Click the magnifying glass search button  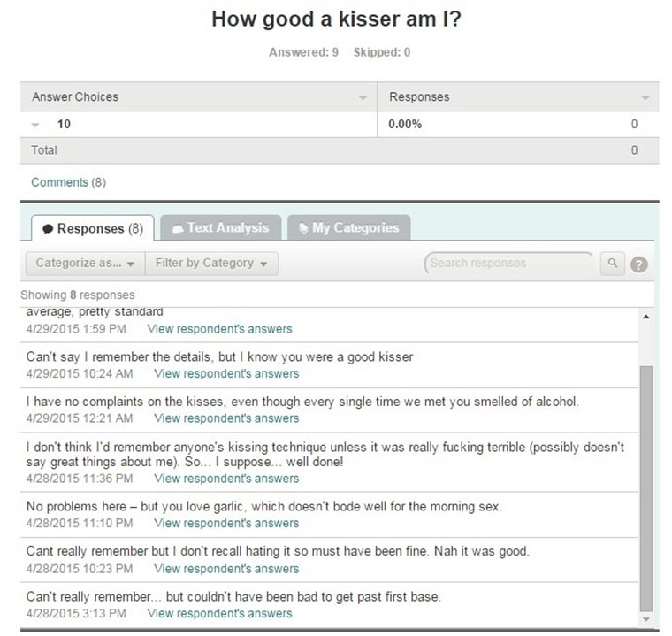(612, 264)
